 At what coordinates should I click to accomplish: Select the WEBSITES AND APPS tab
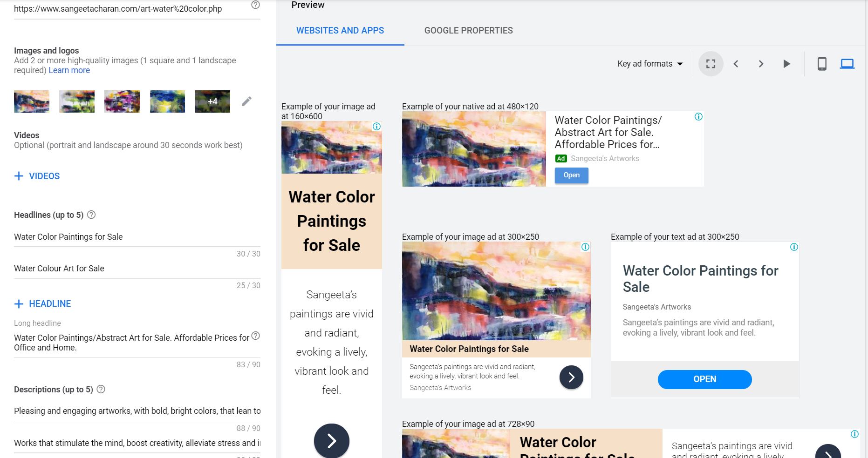[340, 30]
